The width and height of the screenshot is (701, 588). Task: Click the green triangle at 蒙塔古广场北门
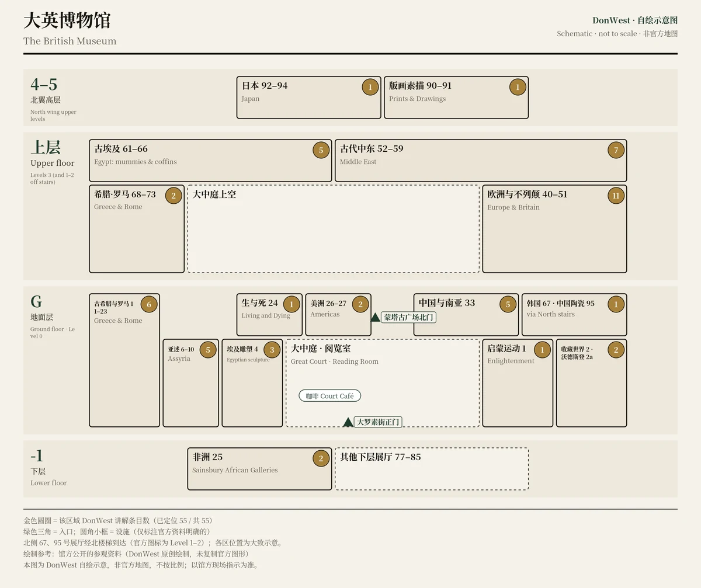376,317
